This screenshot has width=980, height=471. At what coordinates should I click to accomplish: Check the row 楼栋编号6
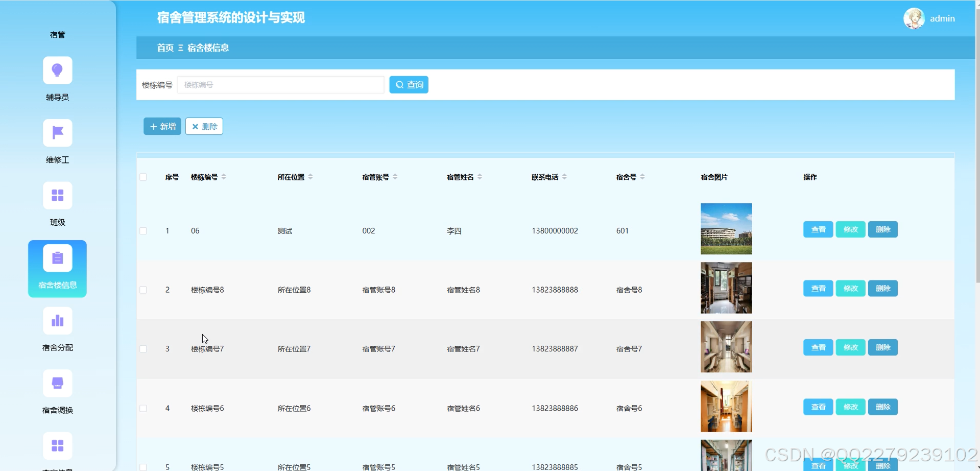coord(144,408)
